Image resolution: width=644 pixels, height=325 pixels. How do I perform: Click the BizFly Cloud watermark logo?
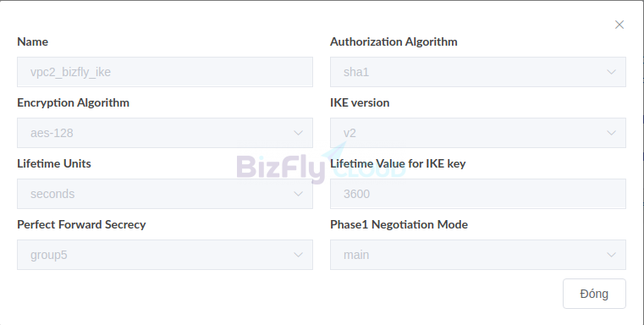tap(322, 163)
